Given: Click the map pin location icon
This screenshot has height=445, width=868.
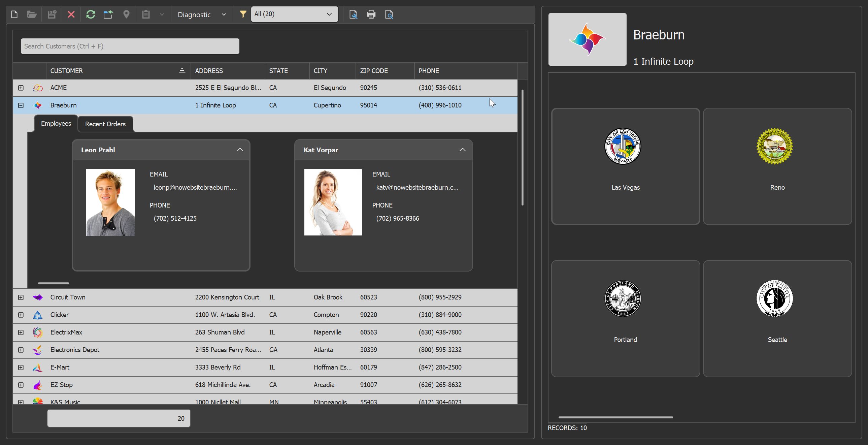Looking at the screenshot, I should (126, 14).
